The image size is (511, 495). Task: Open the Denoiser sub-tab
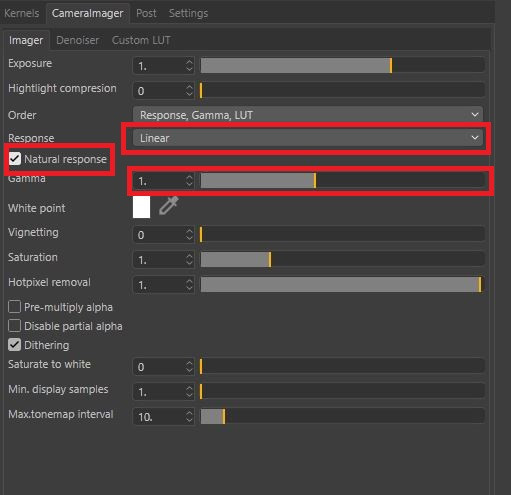point(78,40)
